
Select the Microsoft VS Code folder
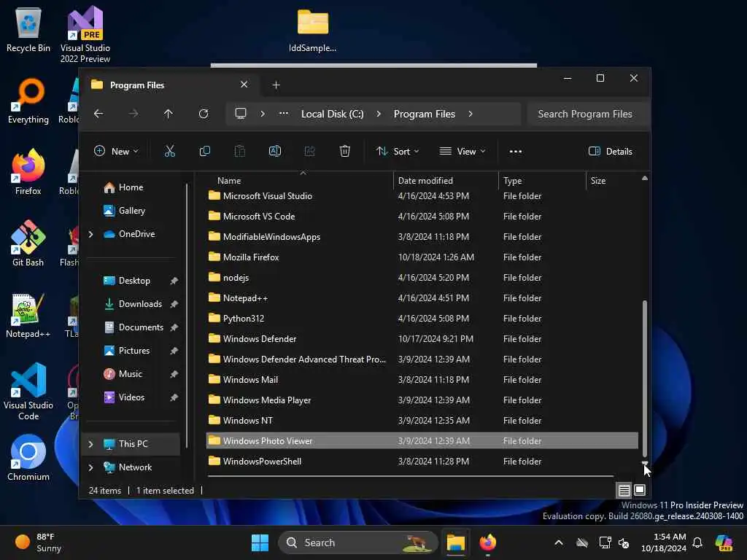(x=422, y=217)
